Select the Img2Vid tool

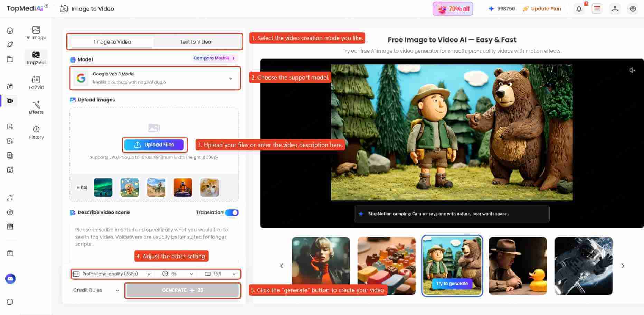click(36, 58)
